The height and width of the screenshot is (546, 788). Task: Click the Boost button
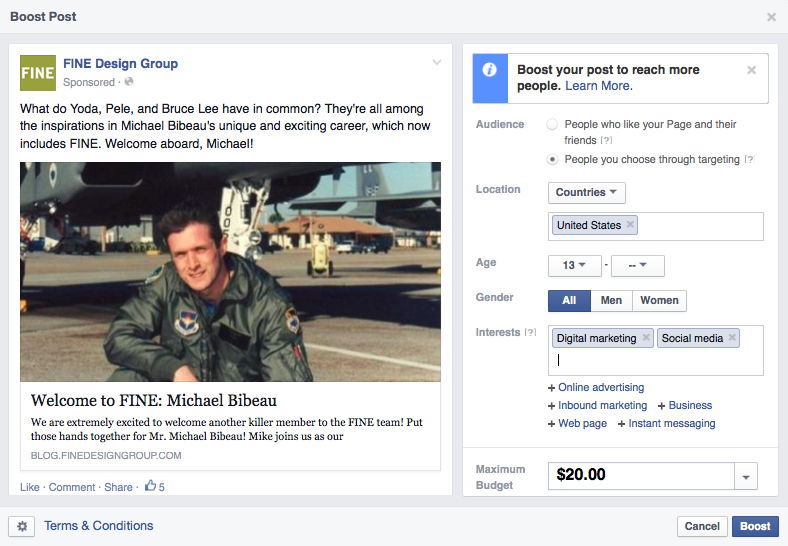click(x=755, y=526)
